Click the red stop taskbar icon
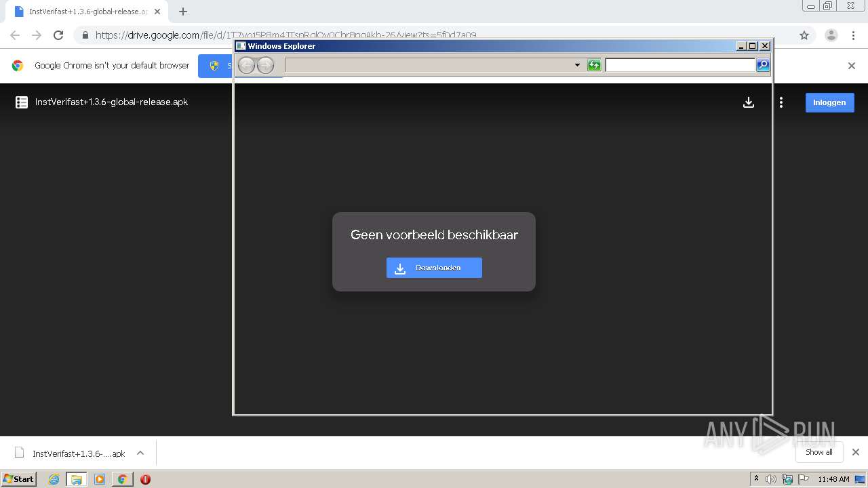This screenshot has width=868, height=488. [x=145, y=479]
